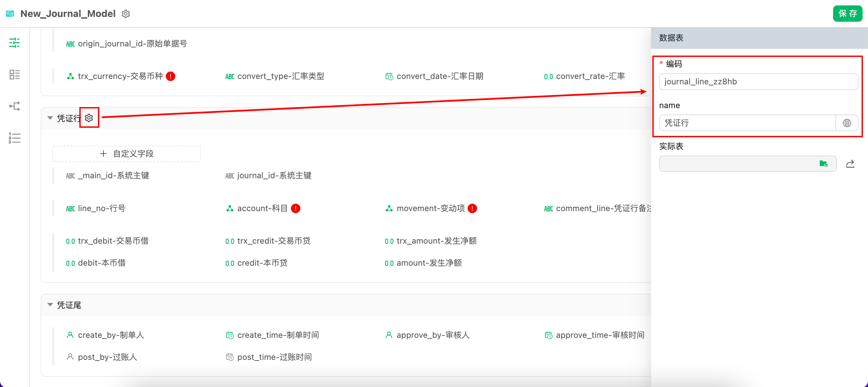Collapse the 凭证尾 section
This screenshot has height=387, width=868.
pyautogui.click(x=50, y=305)
